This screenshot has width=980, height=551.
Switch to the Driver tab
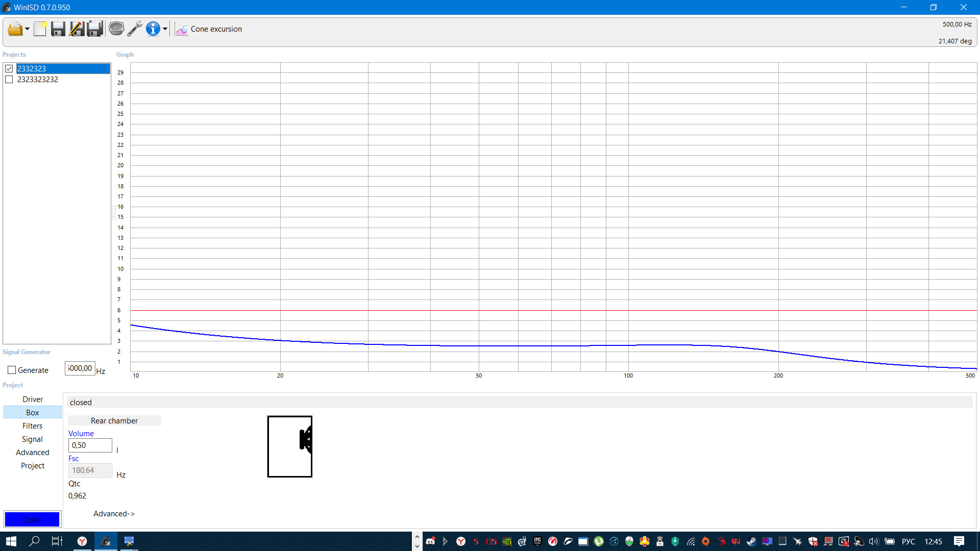tap(33, 399)
